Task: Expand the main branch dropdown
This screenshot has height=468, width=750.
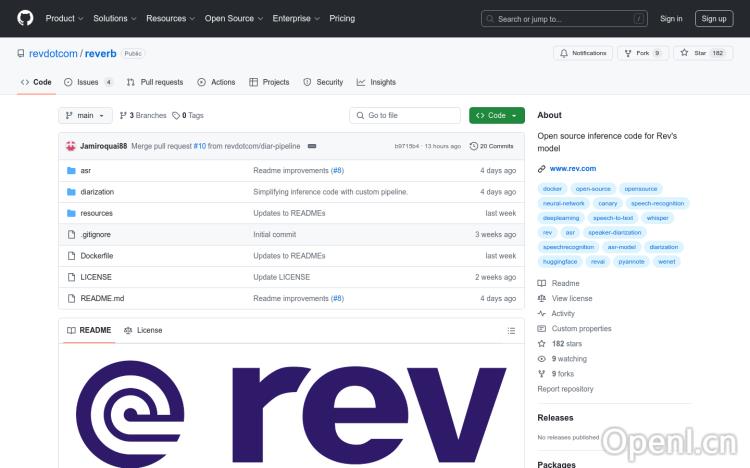Action: [86, 115]
